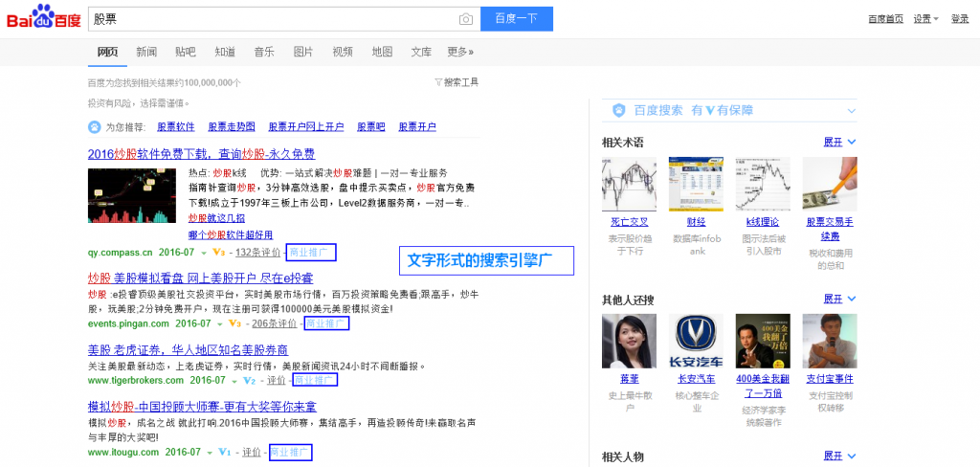The image size is (980, 467).
Task: Click the shield icon beside 百度搜索
Action: (x=619, y=111)
